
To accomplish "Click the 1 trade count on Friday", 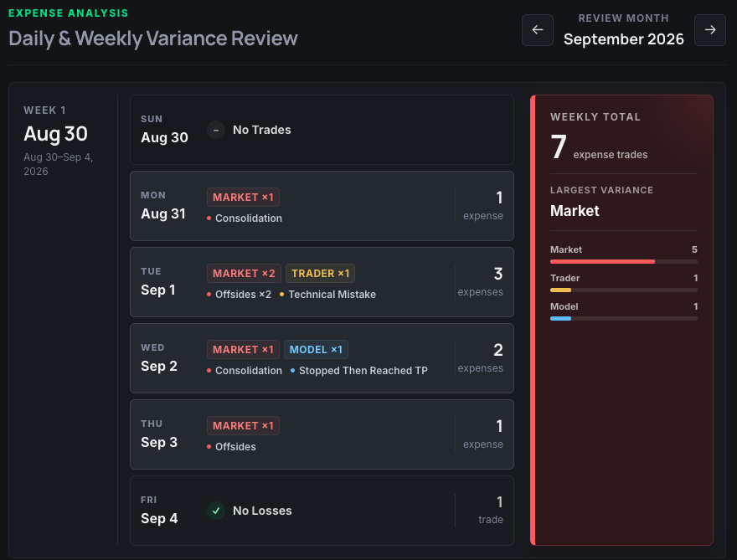I will [x=491, y=511].
